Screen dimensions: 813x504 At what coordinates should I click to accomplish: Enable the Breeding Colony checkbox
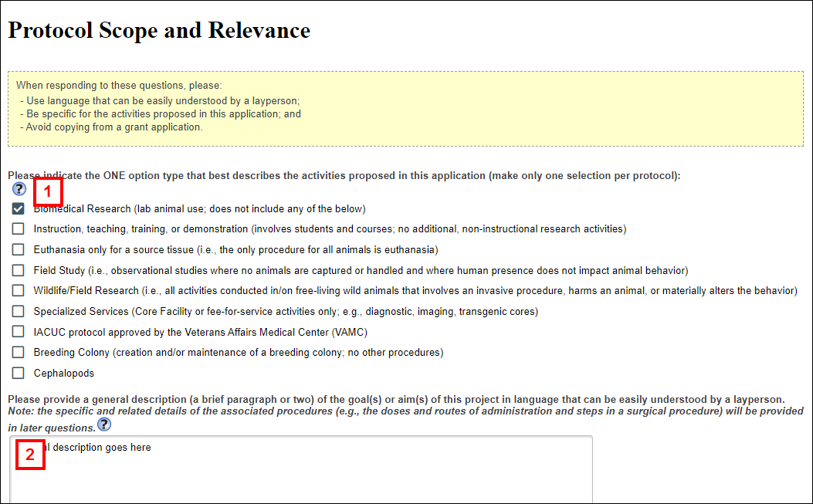pyautogui.click(x=19, y=353)
